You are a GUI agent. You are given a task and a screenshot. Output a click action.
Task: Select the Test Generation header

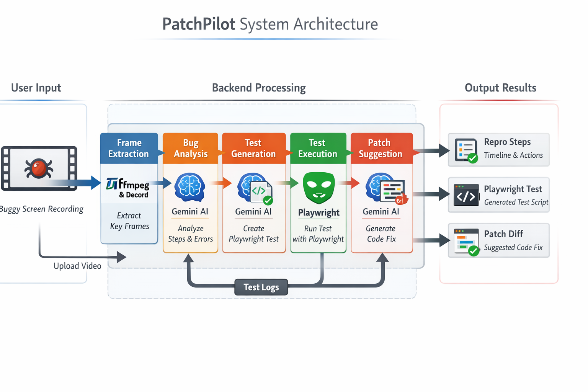tap(254, 149)
